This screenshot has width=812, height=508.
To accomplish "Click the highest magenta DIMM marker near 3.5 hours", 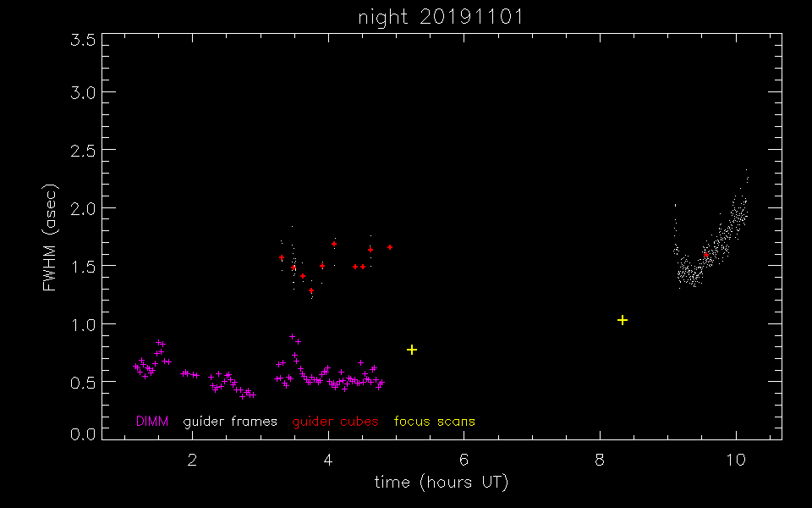I will tap(292, 336).
